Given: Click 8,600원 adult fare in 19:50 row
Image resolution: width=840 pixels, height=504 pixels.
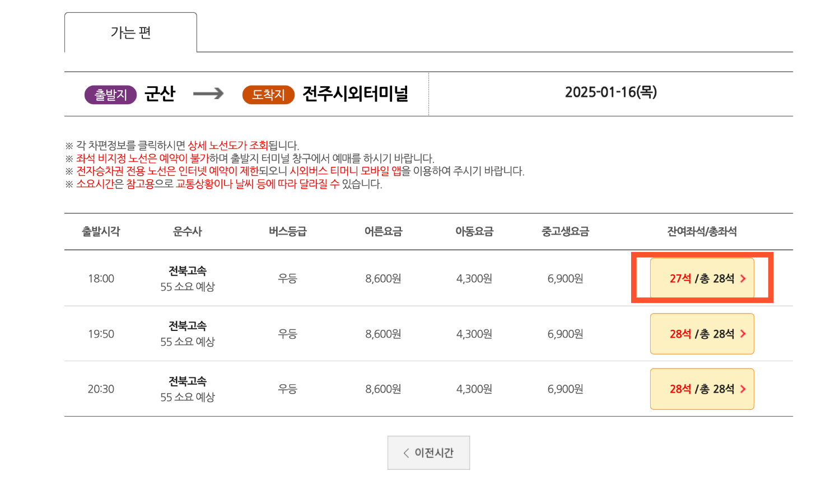Looking at the screenshot, I should pos(383,334).
